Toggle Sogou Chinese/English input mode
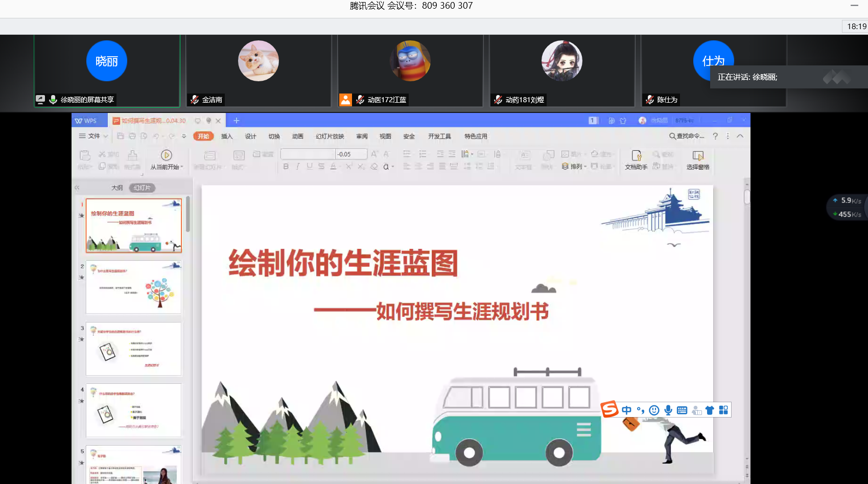Screen dimensions: 868x484 pos(626,410)
